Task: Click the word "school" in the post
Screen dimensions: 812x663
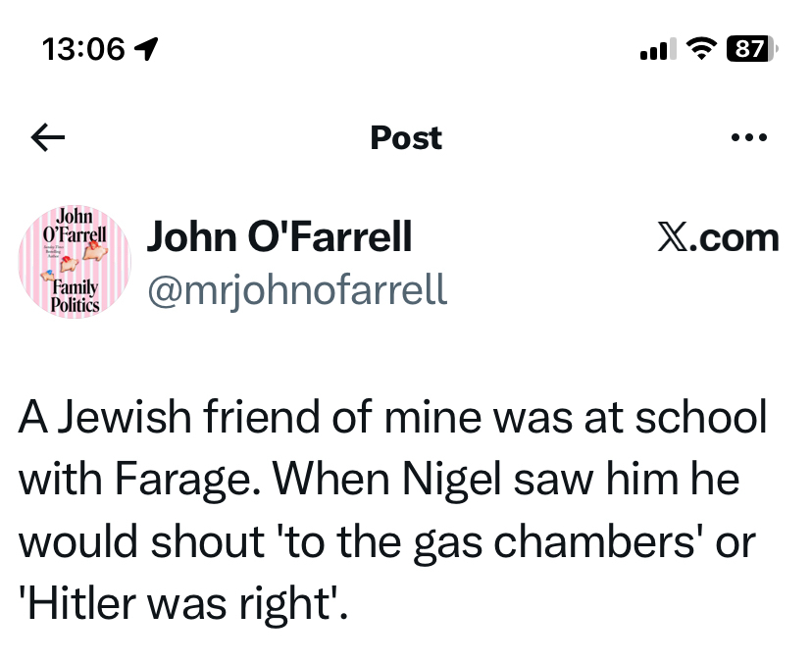Action: click(702, 419)
